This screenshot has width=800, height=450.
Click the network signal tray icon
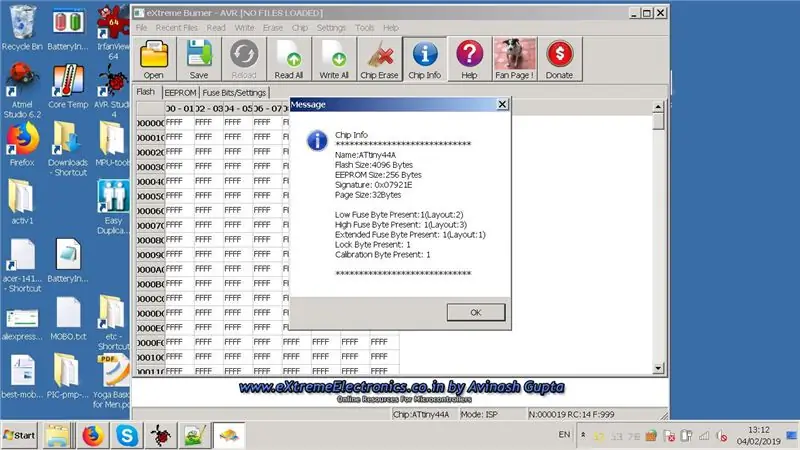tap(704, 436)
